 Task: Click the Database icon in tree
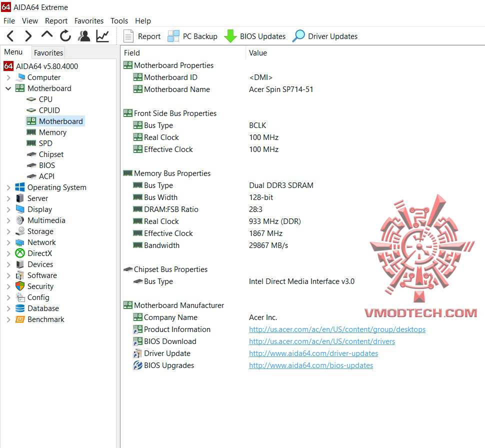point(20,308)
